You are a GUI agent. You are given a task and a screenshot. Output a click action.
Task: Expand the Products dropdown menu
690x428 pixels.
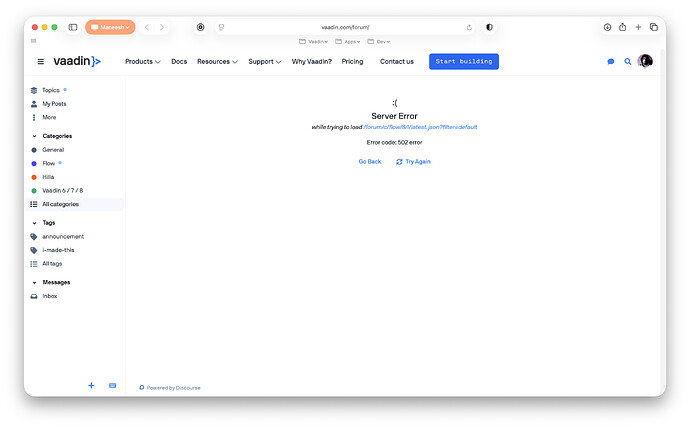[142, 61]
